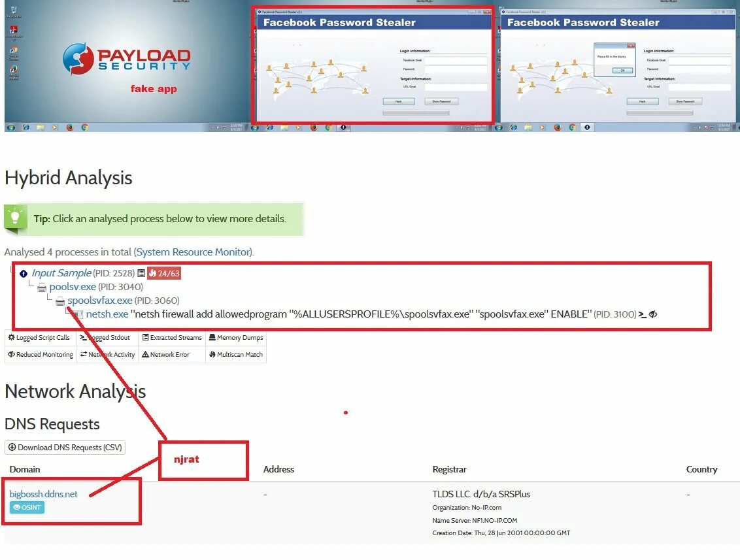Screen dimensions: 740x560
Task: Click the lightbulb tip icon
Action: tap(15, 218)
